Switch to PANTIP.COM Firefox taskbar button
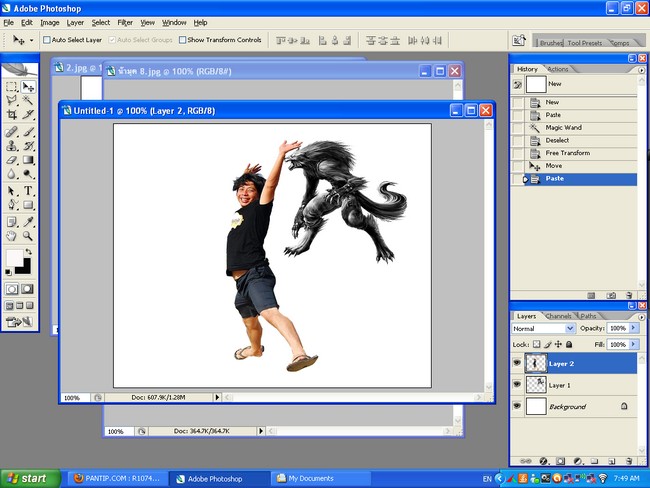This screenshot has width=650, height=488. (x=117, y=478)
